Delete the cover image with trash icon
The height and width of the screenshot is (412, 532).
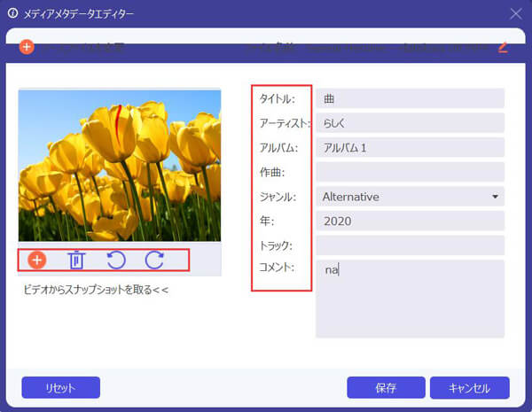[x=76, y=260]
